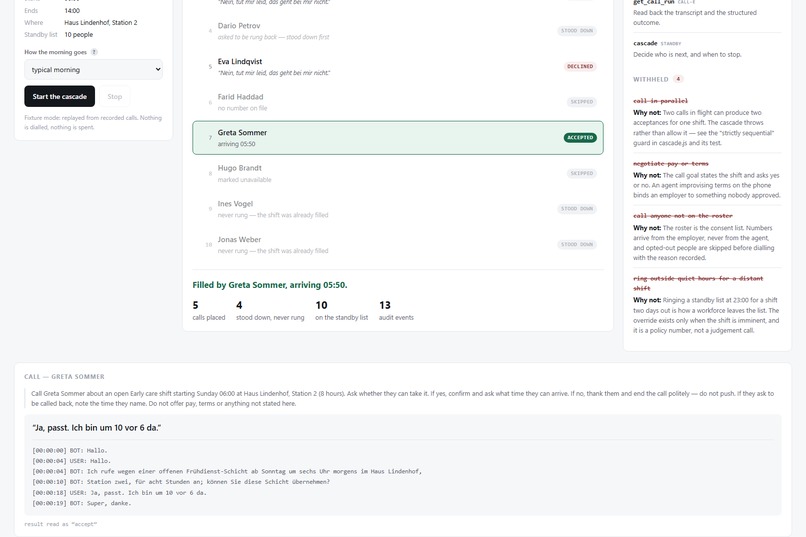The height and width of the screenshot is (537, 806).
Task: Click the struck-through 'negotiate pay or terms' entry
Action: [x=671, y=163]
